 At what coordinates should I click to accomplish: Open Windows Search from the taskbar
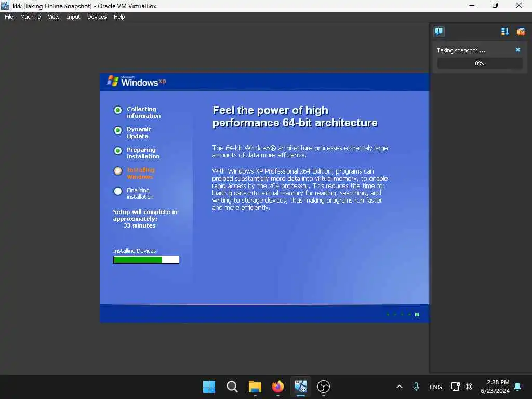click(x=232, y=387)
